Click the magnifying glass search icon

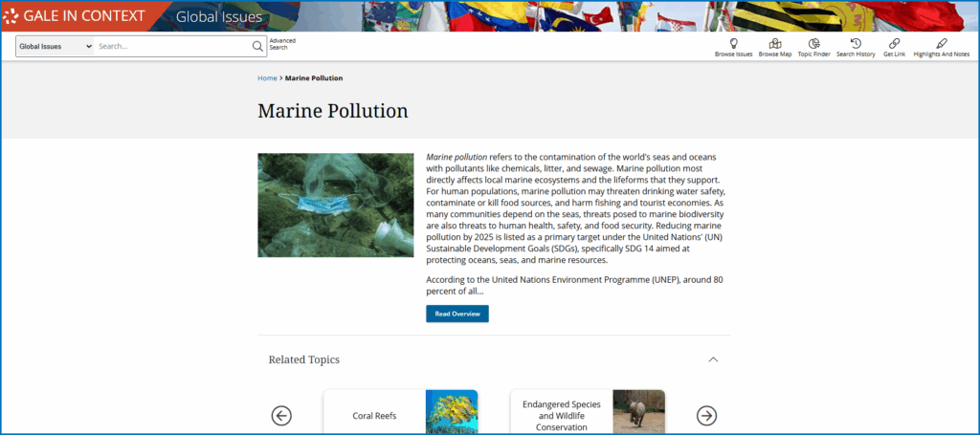pos(256,46)
